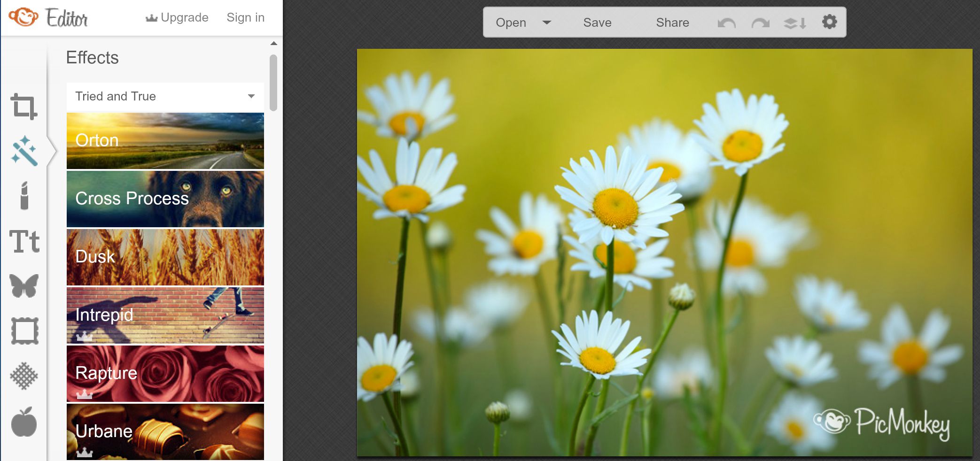Click the Editor title text

coord(67,18)
